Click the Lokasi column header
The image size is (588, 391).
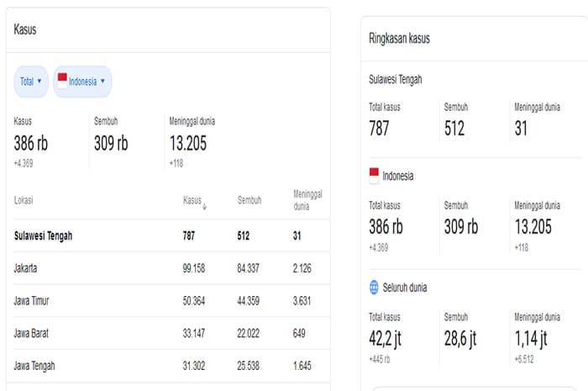[x=24, y=200]
